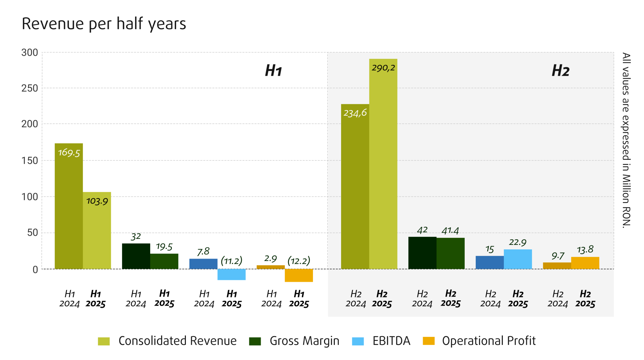
Task: Click the 103.9 H1 2025 bar
Action: pos(97,230)
